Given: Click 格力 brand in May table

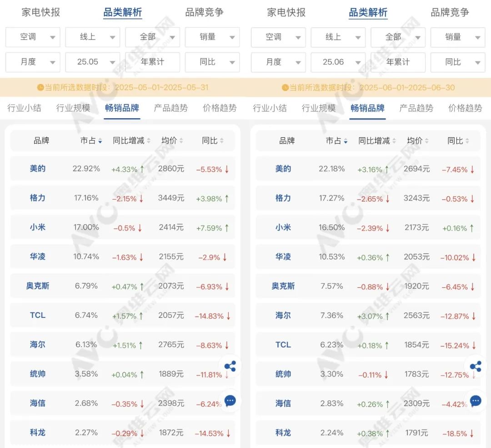Looking at the screenshot, I should coord(38,198).
